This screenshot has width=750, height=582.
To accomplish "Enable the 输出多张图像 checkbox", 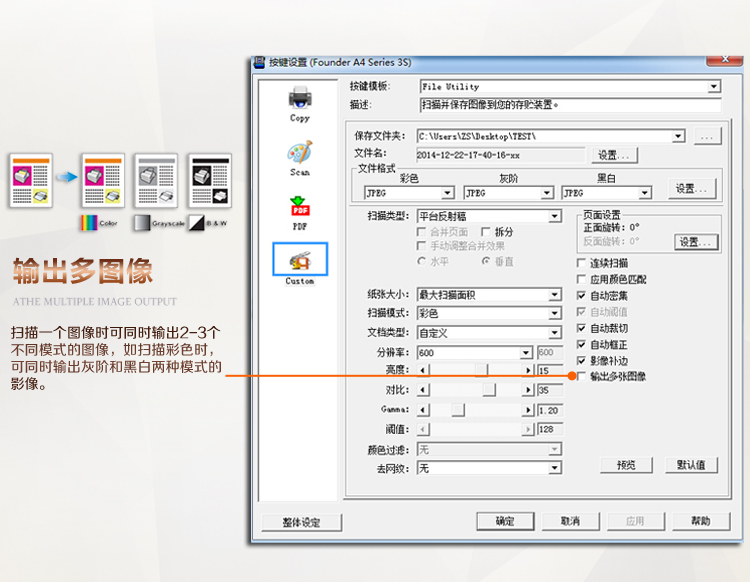I will click(x=582, y=376).
